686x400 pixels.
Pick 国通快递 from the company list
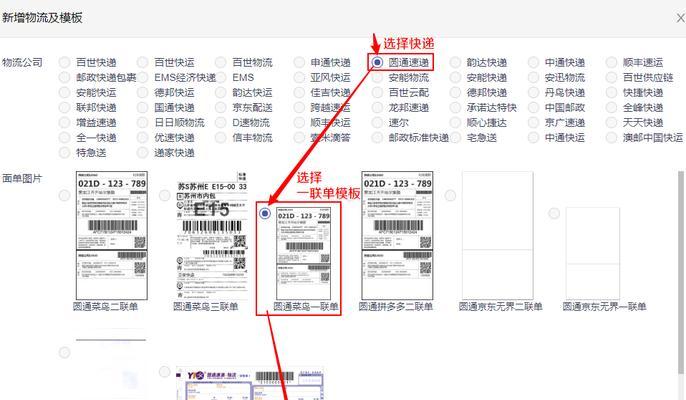[143, 108]
